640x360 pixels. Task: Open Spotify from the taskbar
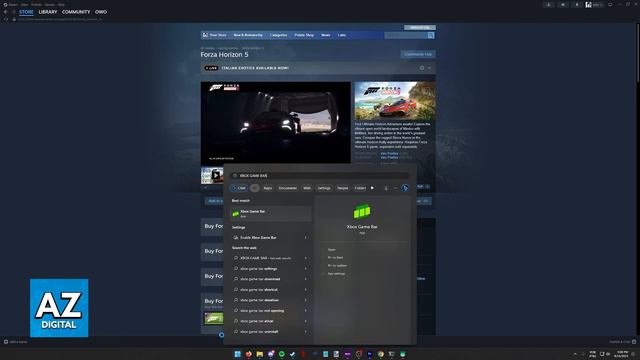[282, 354]
